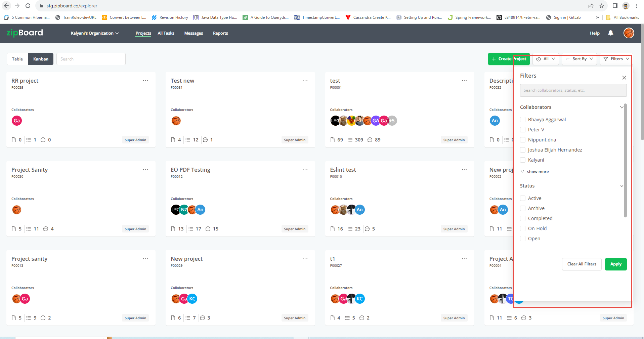Open the ellipsis menu on RR project

tap(145, 81)
